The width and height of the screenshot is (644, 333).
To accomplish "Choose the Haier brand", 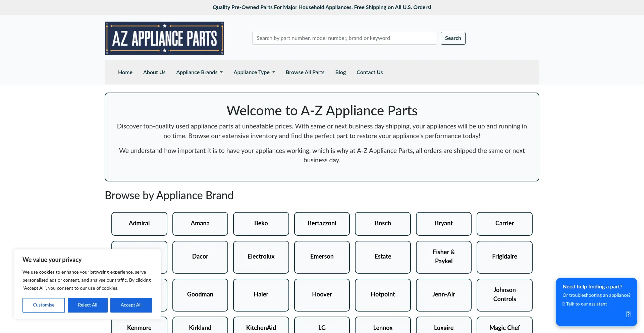I will (x=261, y=295).
